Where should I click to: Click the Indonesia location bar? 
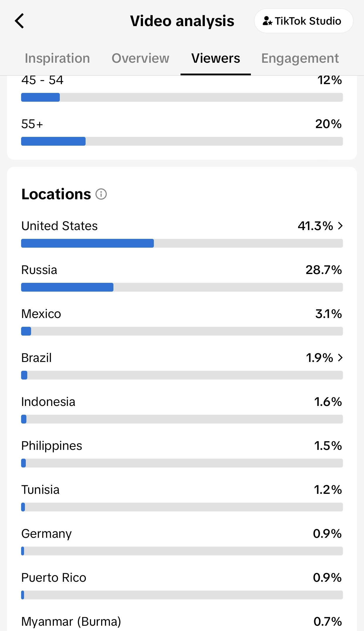click(182, 419)
